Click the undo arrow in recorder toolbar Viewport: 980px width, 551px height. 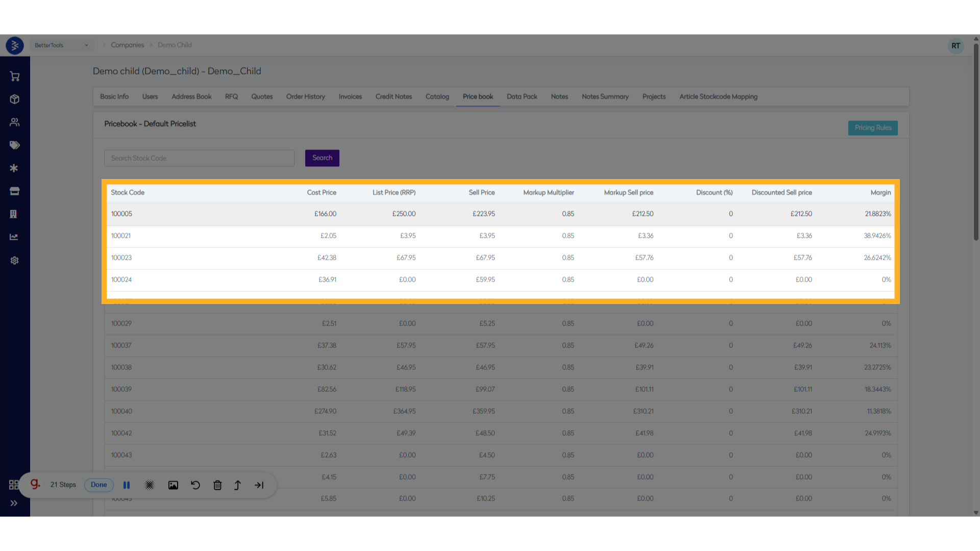[x=195, y=485]
